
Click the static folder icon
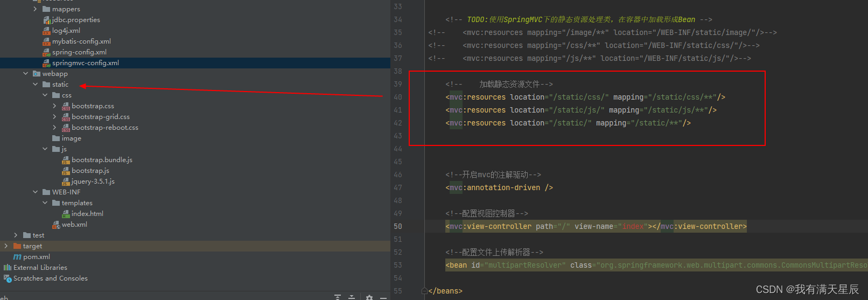(46, 84)
